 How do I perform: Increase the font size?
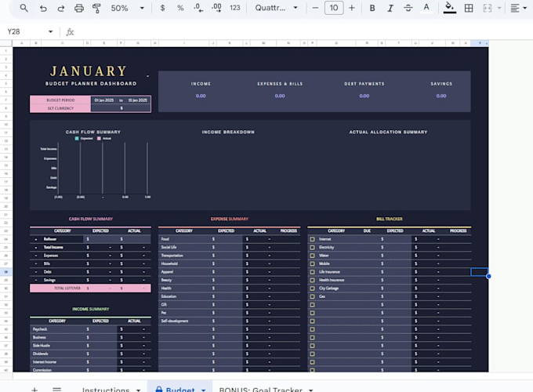click(352, 8)
